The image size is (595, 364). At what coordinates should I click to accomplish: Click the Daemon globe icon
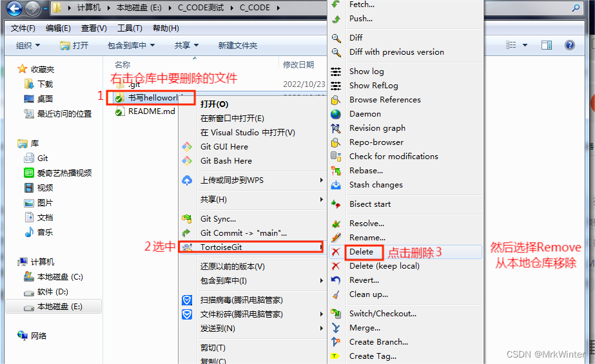click(x=336, y=114)
